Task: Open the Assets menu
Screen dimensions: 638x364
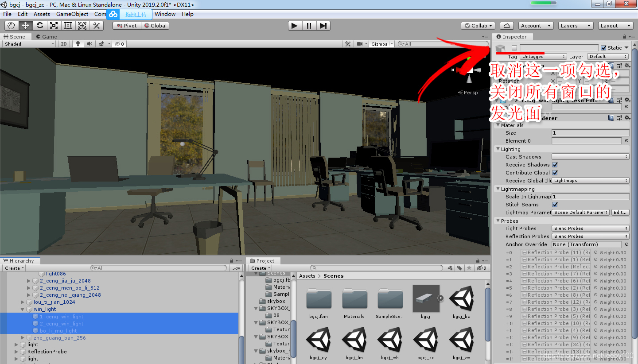Action: coord(42,14)
